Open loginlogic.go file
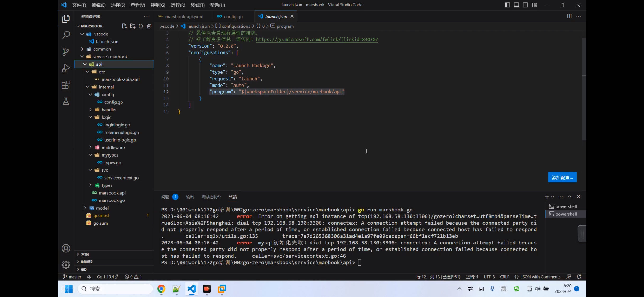This screenshot has height=297, width=644. pyautogui.click(x=117, y=125)
